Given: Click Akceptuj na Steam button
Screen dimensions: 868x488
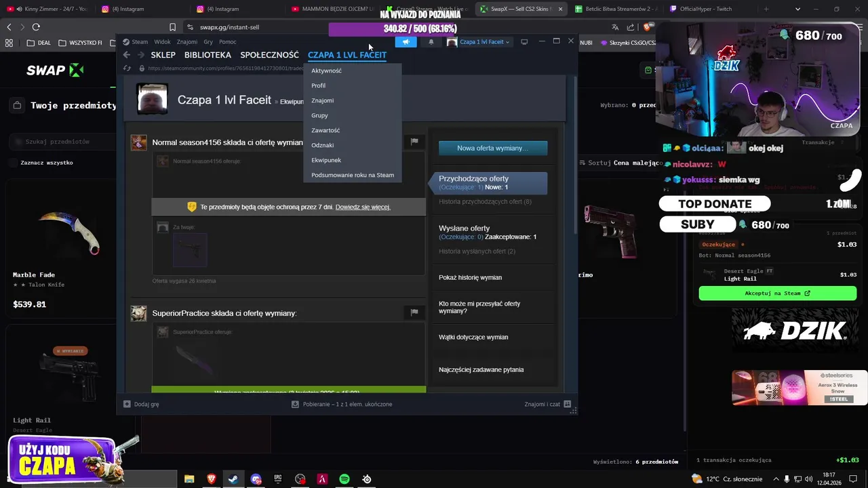Looking at the screenshot, I should (x=778, y=293).
